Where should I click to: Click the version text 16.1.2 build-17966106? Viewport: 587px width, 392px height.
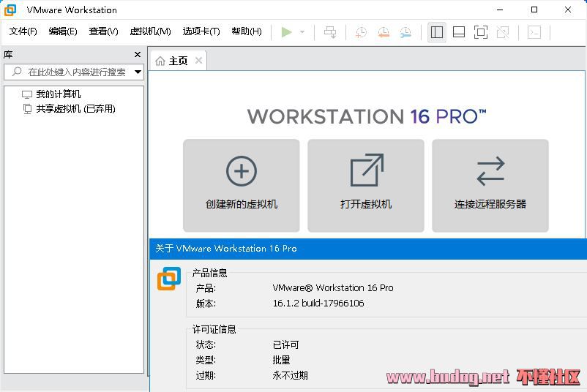(318, 303)
